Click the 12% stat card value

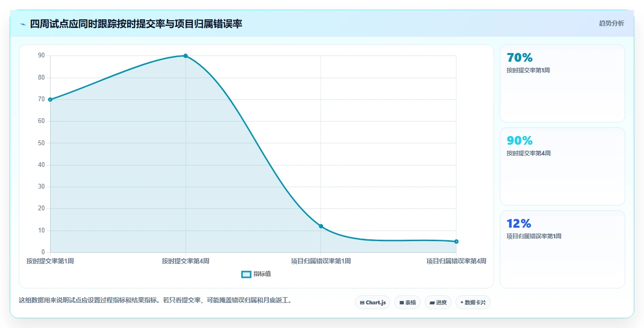519,224
